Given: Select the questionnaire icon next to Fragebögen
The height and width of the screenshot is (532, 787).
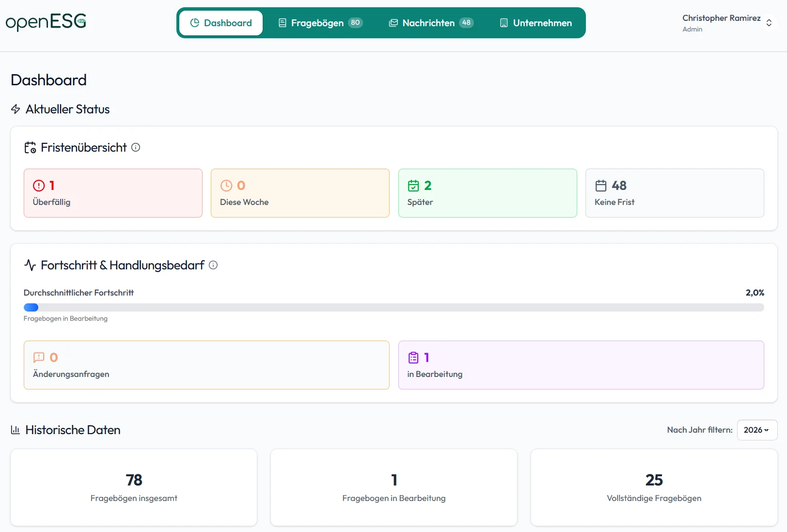Looking at the screenshot, I should click(282, 22).
